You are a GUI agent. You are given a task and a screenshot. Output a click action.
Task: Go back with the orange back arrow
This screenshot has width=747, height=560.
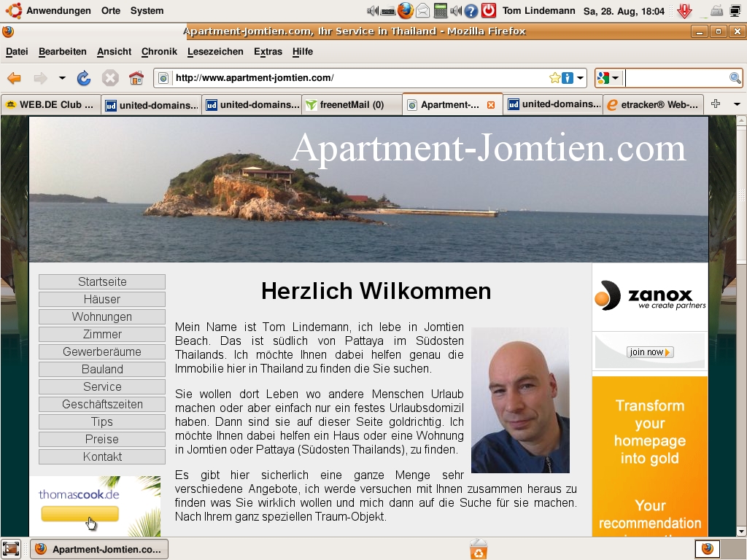pyautogui.click(x=15, y=78)
